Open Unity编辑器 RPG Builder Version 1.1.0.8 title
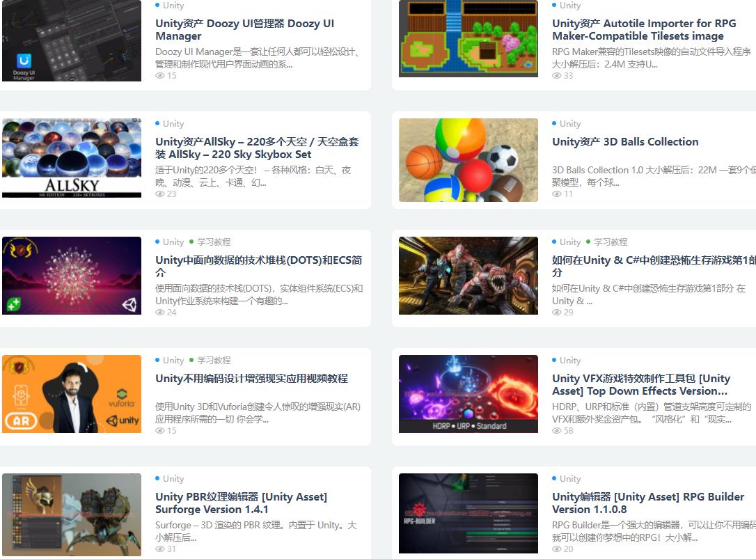This screenshot has height=559, width=756. (x=648, y=503)
